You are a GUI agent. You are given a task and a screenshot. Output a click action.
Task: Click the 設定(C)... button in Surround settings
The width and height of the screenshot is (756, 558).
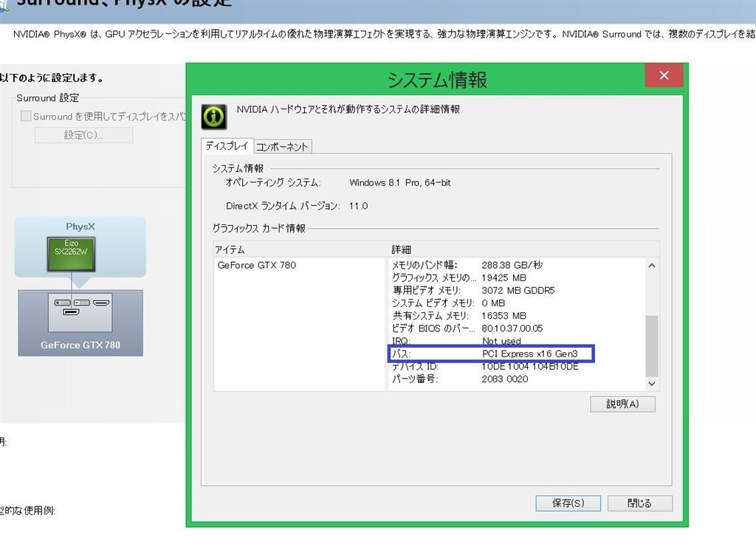pos(84,135)
